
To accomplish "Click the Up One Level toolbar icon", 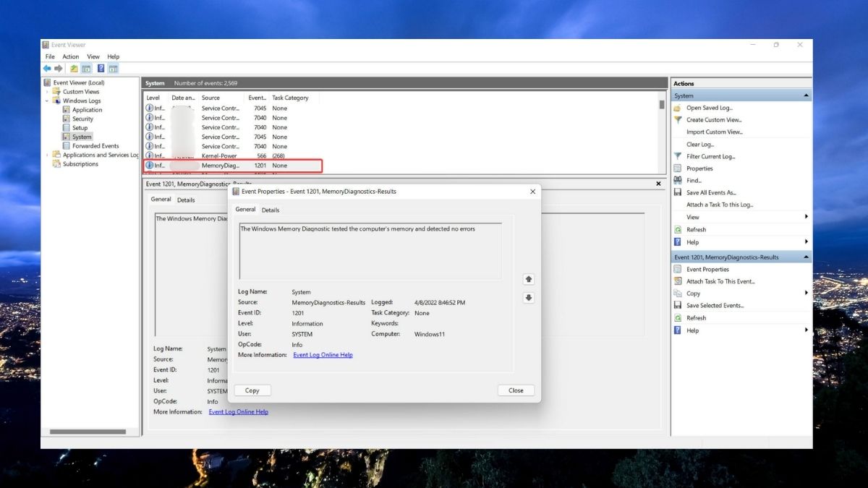I will coord(74,69).
